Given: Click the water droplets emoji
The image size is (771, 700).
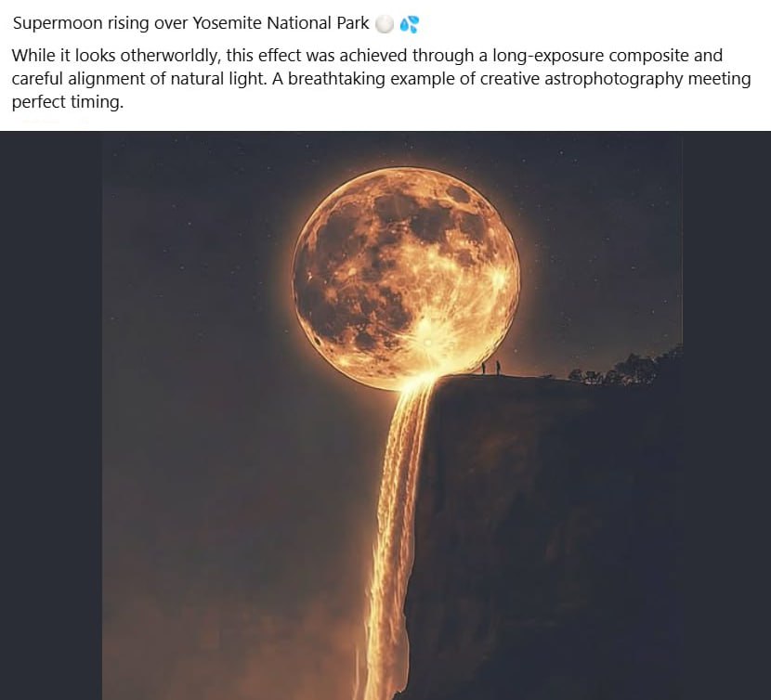Looking at the screenshot, I should click(409, 23).
